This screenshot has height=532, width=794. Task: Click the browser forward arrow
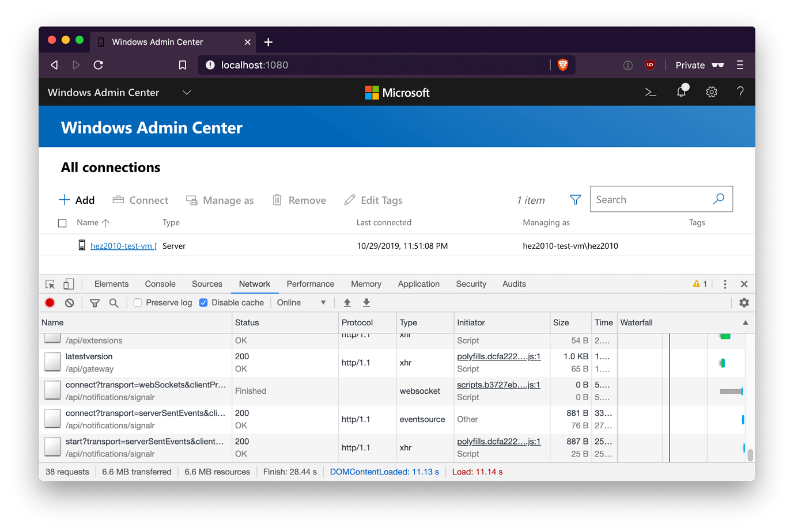tap(76, 65)
